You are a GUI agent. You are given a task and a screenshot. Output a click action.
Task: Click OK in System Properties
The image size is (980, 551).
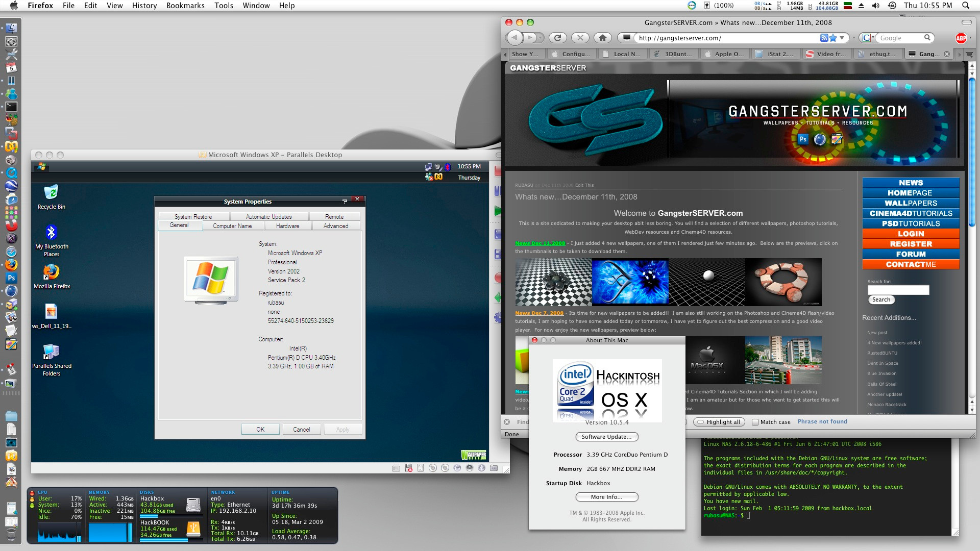coord(260,430)
